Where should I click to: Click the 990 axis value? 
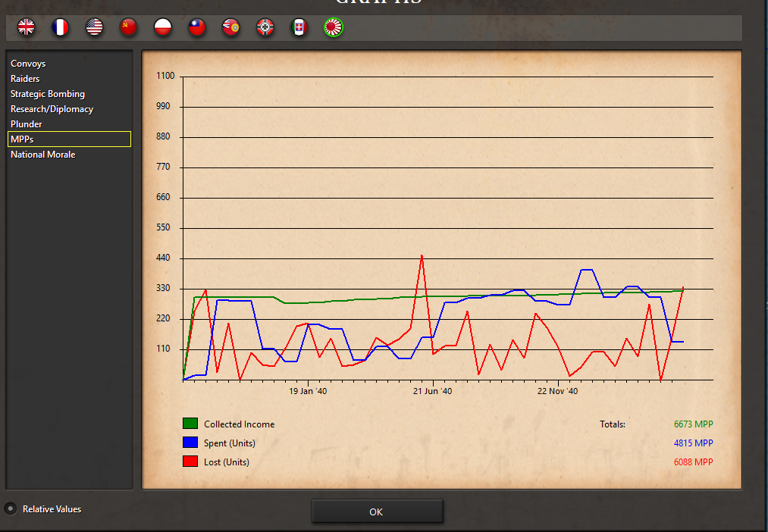click(x=163, y=106)
